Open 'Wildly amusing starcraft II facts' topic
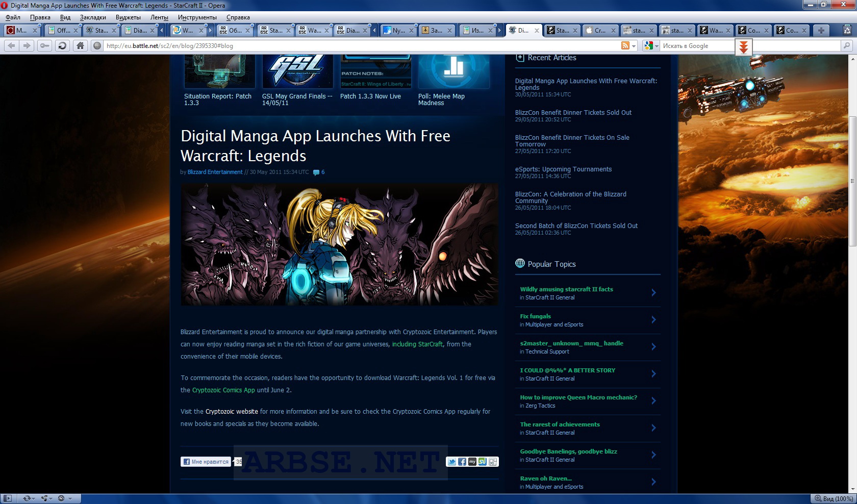857x504 pixels. click(566, 289)
